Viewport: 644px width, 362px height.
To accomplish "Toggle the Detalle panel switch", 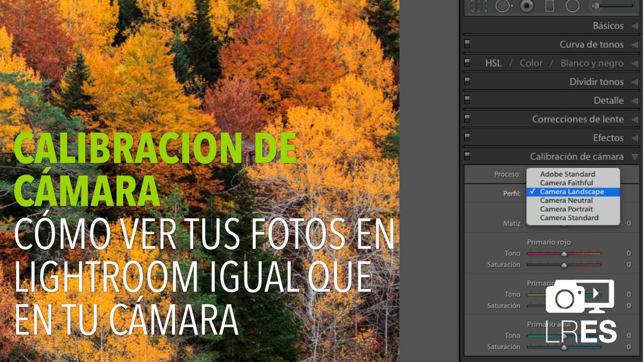I will tap(467, 100).
